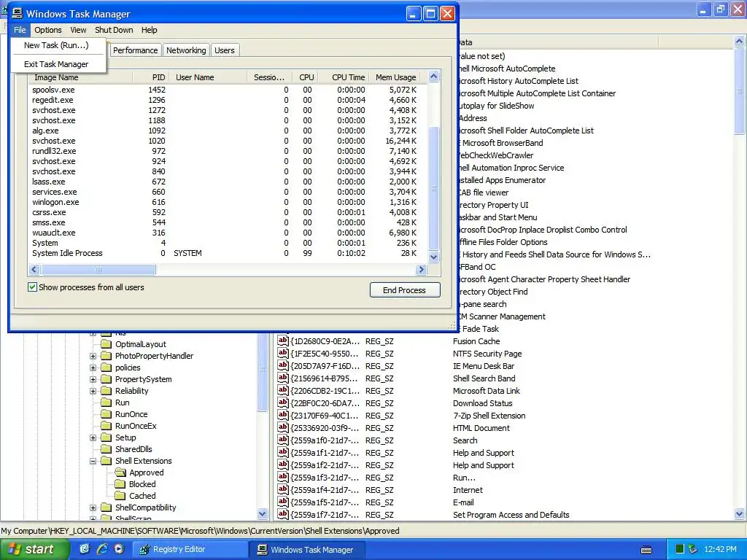Click string value icon for {2206CDB2-19C1…
Screen dimensions: 747x560
coord(283,390)
